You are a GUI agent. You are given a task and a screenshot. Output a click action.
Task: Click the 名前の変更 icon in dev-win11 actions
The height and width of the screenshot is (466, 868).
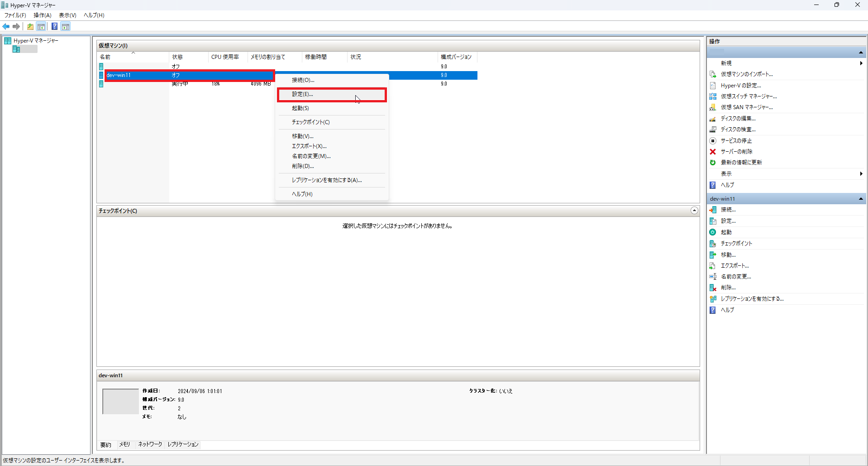[713, 277]
